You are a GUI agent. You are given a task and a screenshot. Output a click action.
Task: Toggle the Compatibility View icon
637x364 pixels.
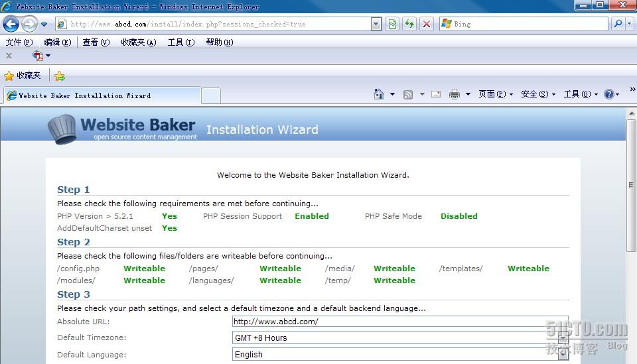pos(392,24)
